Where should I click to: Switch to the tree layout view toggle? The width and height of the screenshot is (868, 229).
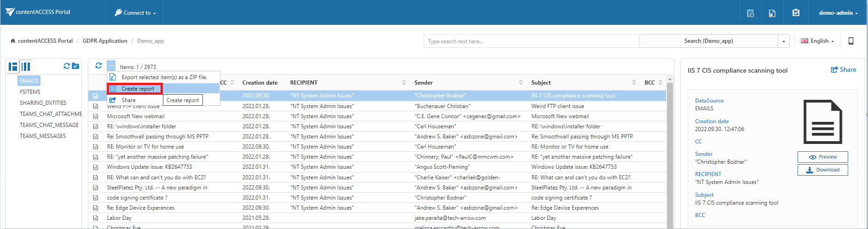[x=13, y=67]
